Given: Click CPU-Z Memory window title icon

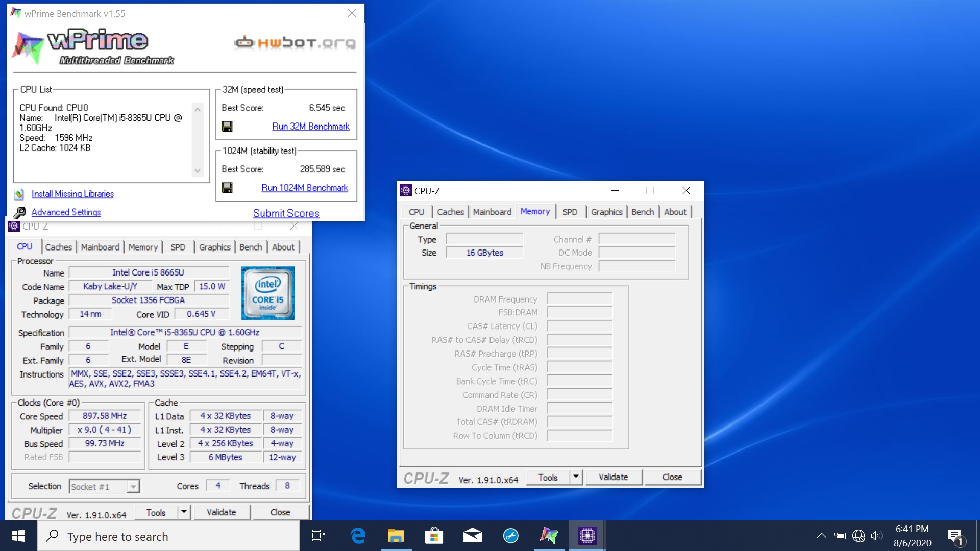Looking at the screenshot, I should 406,191.
